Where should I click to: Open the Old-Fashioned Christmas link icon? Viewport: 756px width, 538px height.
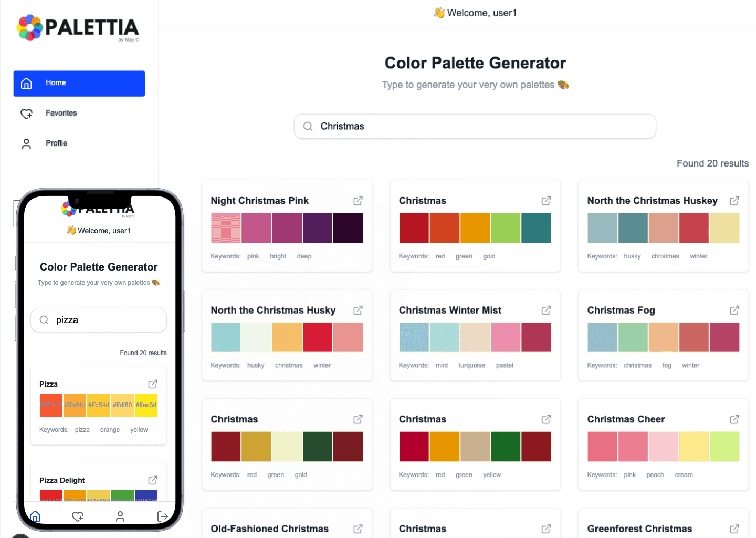point(358,529)
